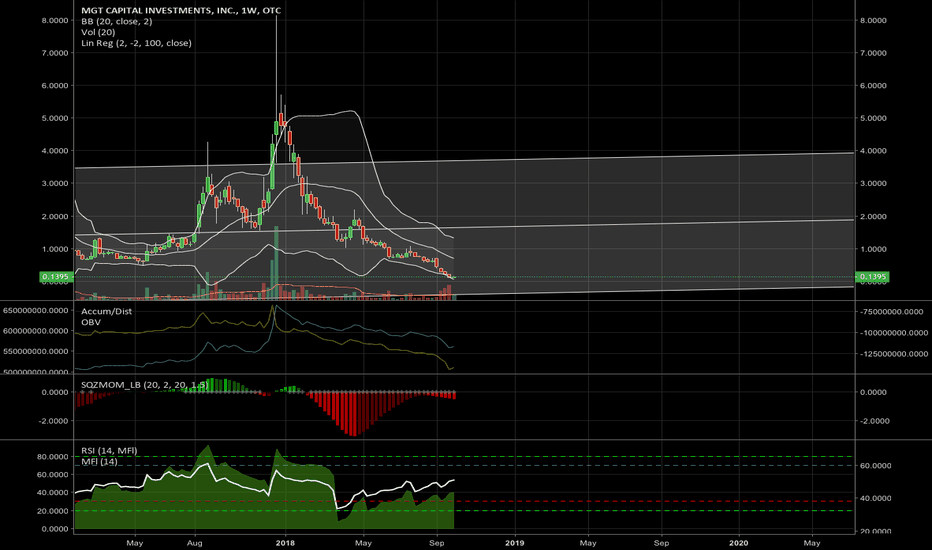Click the MFI (14) indicator label
The image size is (932, 550).
99,461
